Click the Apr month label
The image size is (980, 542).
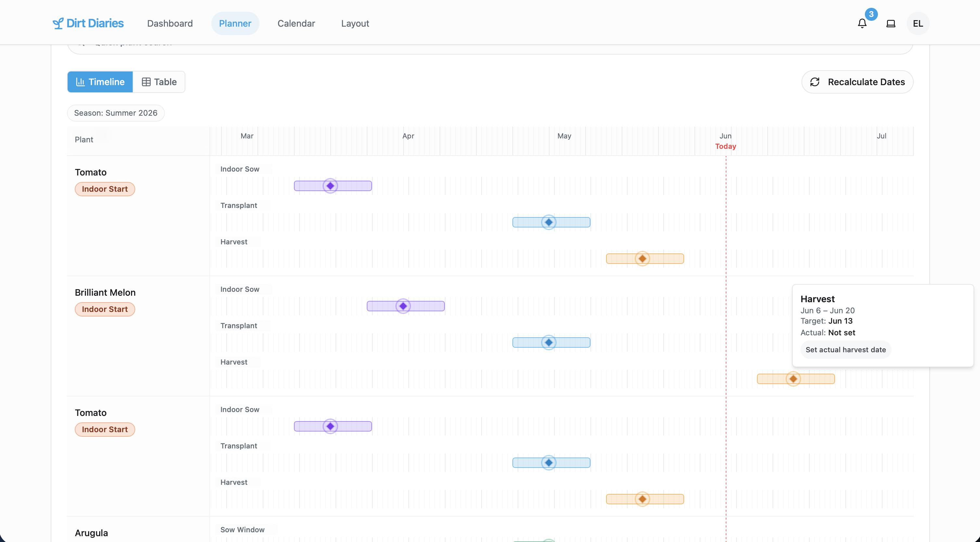408,136
